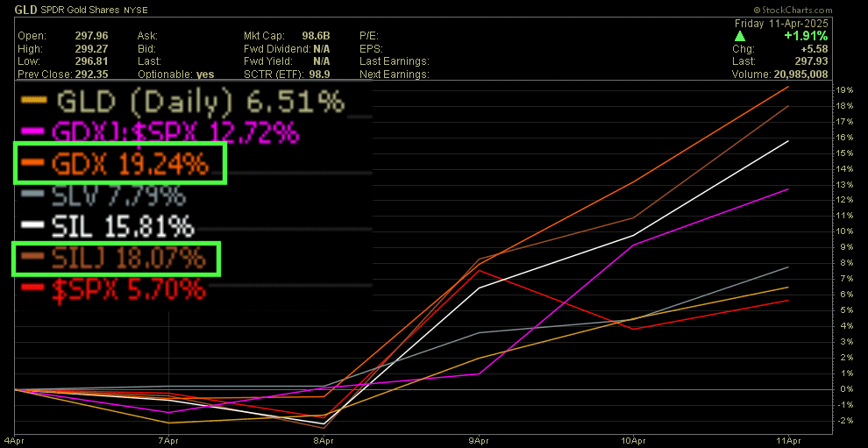Click the red $SPX legend color dash
868x448 pixels.
tap(32, 288)
